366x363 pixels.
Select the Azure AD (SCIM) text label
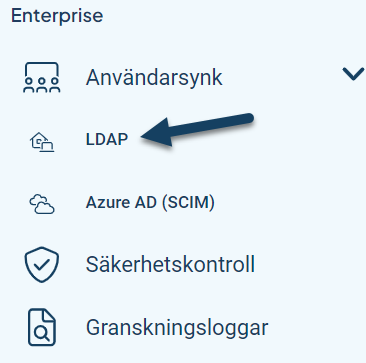coord(150,202)
